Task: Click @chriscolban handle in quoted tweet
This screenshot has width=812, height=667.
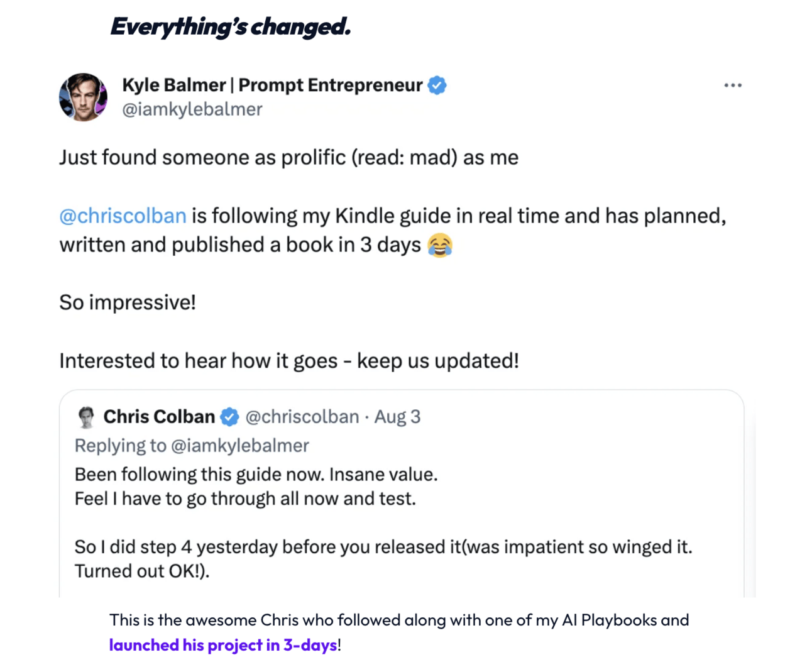Action: click(x=302, y=417)
